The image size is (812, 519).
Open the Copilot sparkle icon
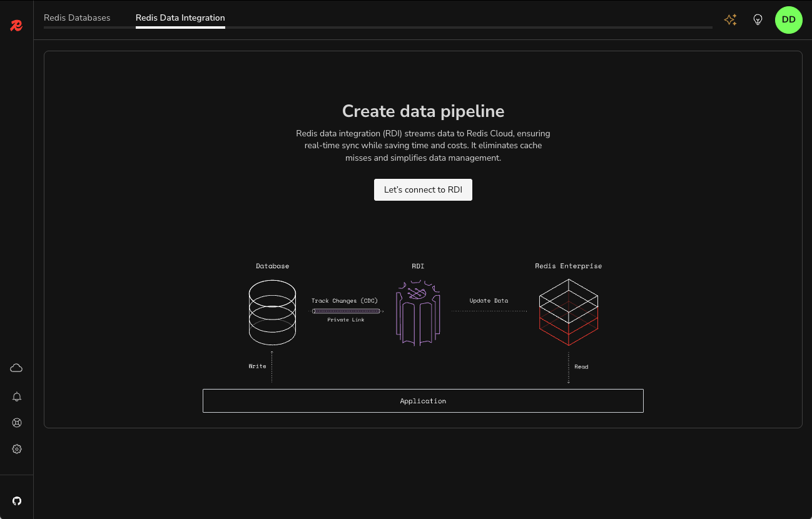[730, 20]
